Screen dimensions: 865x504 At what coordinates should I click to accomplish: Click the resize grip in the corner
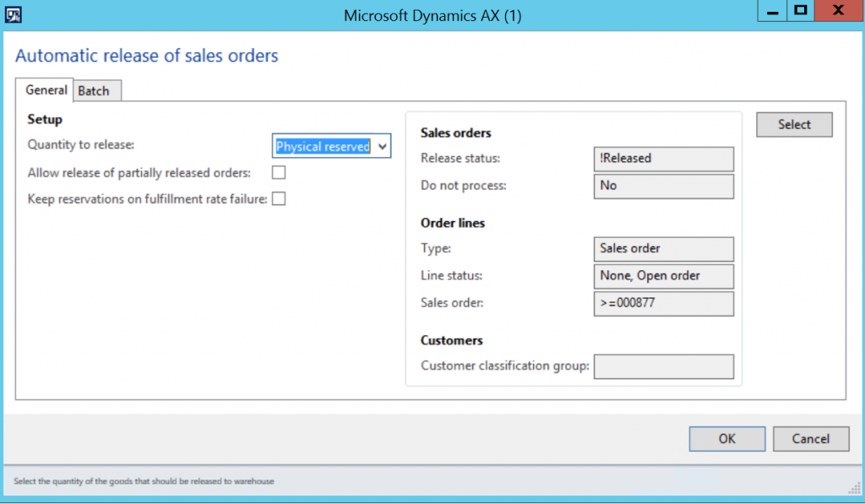[x=857, y=488]
